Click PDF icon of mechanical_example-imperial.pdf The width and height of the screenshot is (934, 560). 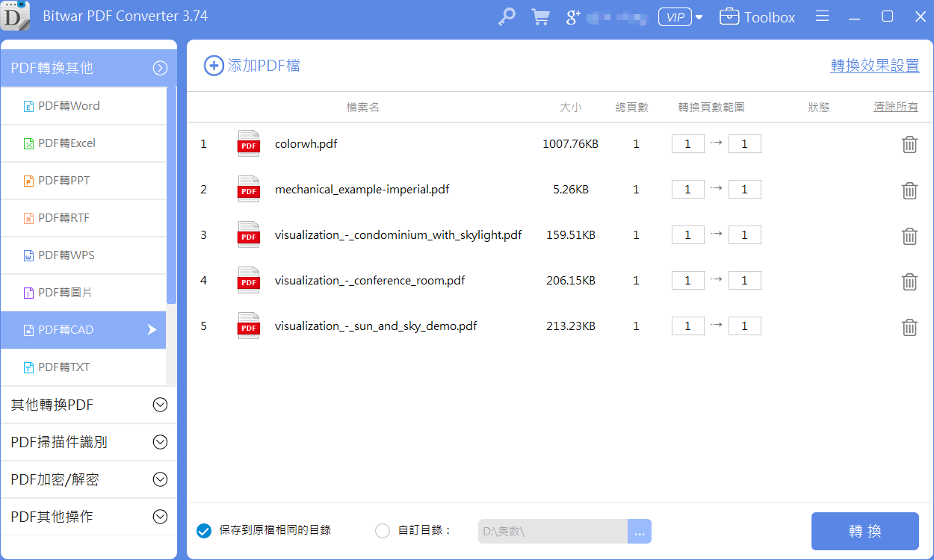coord(249,189)
